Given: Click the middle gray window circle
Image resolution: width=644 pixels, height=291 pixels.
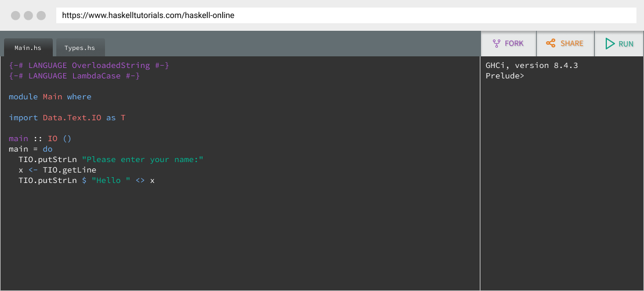Looking at the screenshot, I should point(28,16).
